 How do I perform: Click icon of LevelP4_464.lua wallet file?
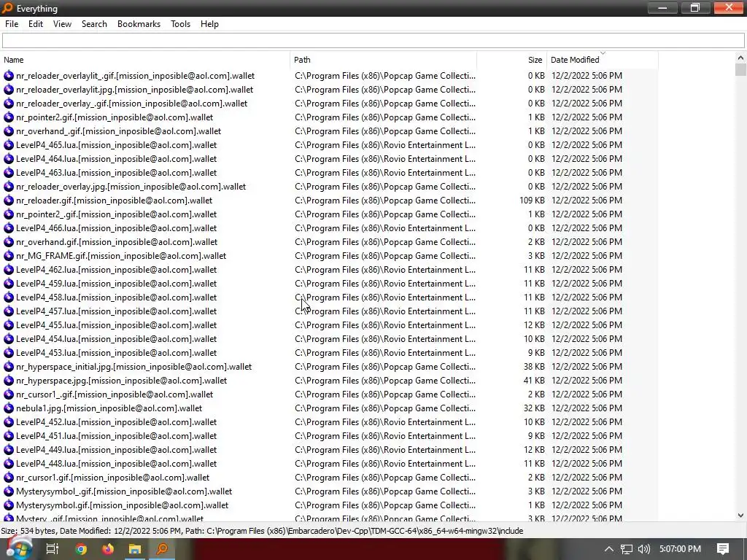tap(9, 158)
